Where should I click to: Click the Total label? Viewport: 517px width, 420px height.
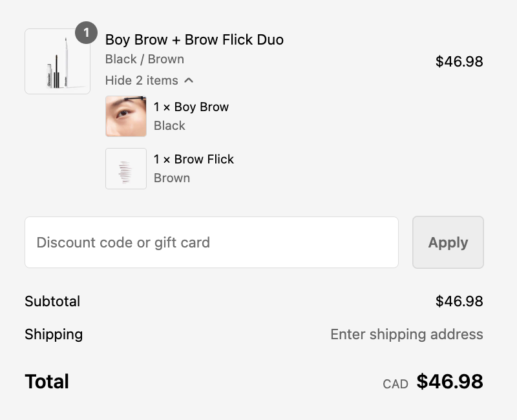tap(47, 381)
